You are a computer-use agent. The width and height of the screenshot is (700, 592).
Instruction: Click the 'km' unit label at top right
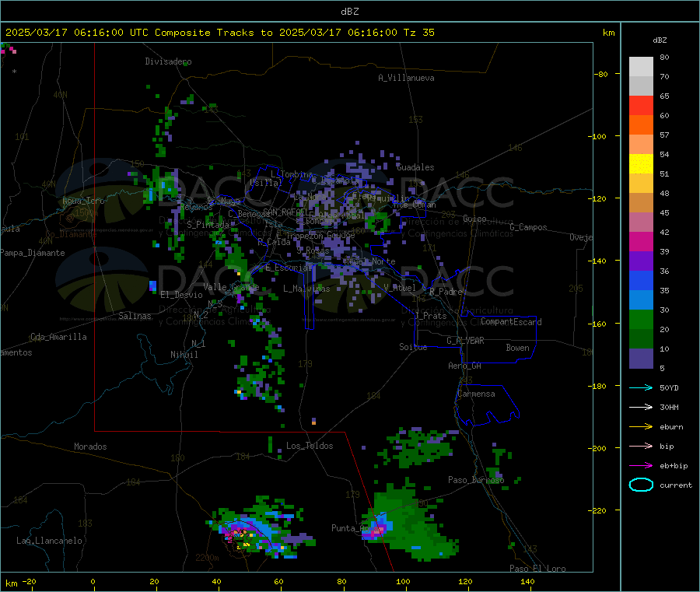[608, 33]
